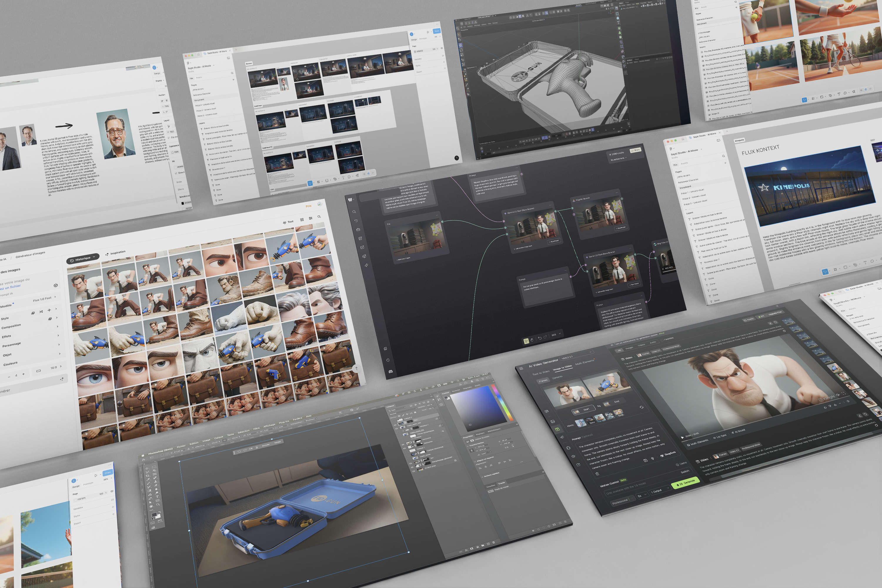Click the scroll-to-top arrow in image gallery
Viewport: 882px width, 588px height.
point(357,368)
